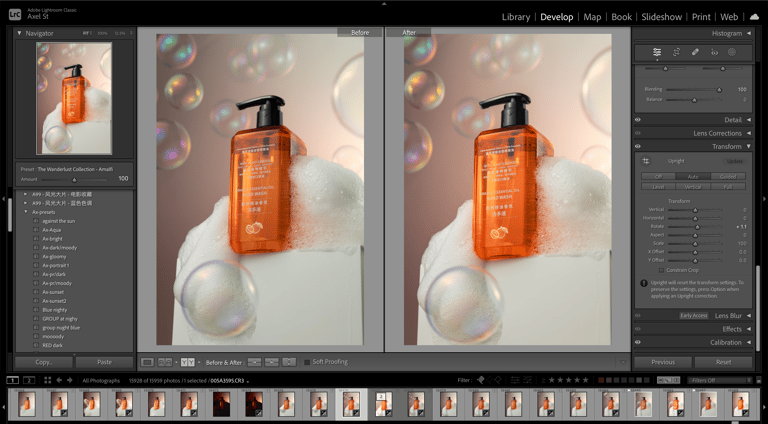Filter by flagged photos icon
The width and height of the screenshot is (768, 424).
(481, 380)
